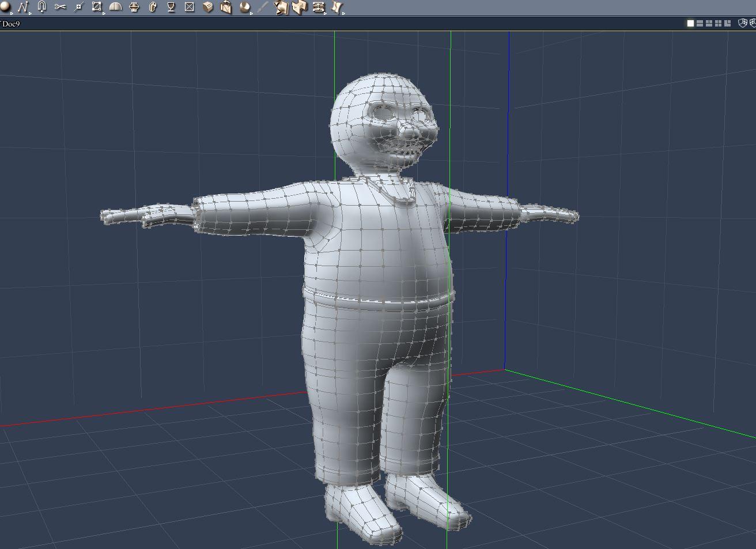The width and height of the screenshot is (756, 549).
Task: Pick the scissors cut tool
Action: click(60, 7)
